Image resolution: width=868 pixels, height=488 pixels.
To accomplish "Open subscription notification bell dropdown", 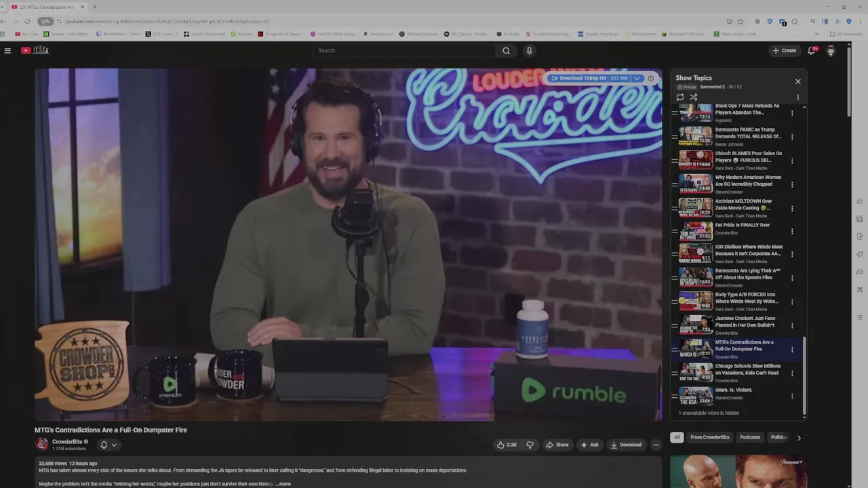I will [x=108, y=445].
